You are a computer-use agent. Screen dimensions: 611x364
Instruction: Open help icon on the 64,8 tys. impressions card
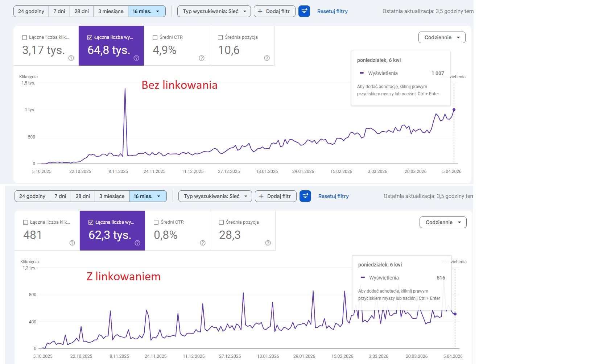(x=136, y=58)
